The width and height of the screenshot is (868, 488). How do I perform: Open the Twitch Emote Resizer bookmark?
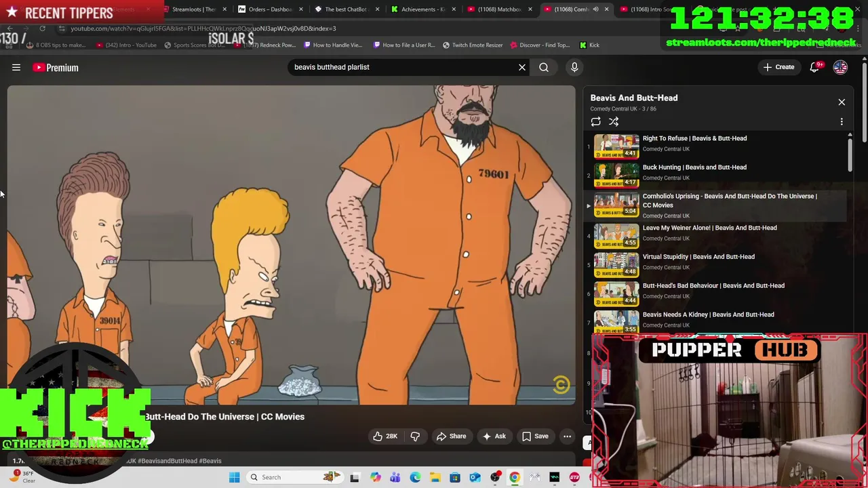(x=473, y=45)
